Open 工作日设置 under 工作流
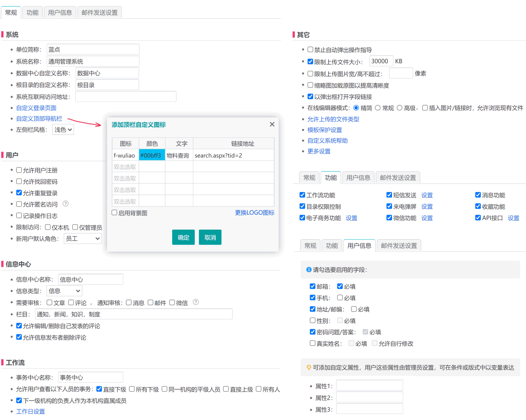 click(30, 411)
